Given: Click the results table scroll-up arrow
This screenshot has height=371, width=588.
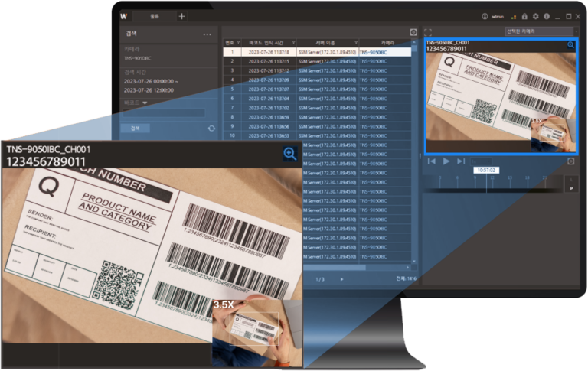Looking at the screenshot, I should point(414,43).
